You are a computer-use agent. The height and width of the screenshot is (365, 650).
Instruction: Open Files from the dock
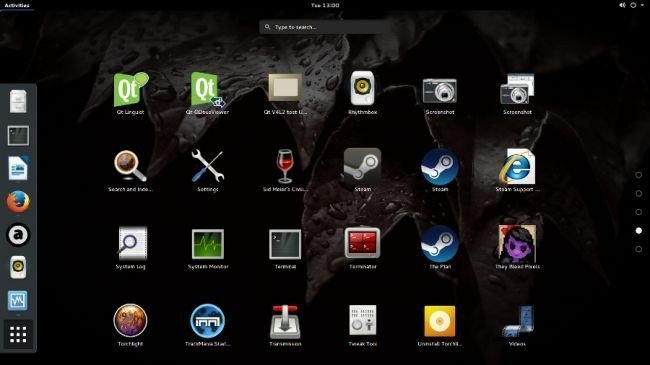[18, 101]
